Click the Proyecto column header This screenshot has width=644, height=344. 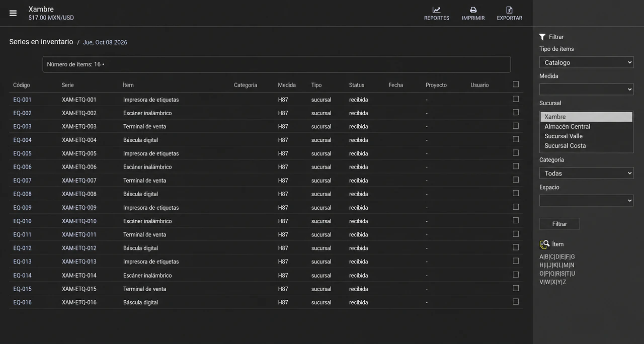pyautogui.click(x=436, y=85)
